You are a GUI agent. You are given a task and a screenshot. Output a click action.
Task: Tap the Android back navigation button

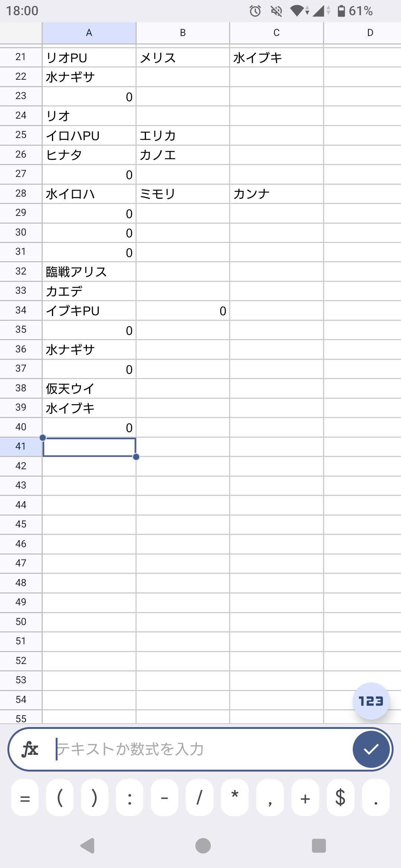point(88,846)
